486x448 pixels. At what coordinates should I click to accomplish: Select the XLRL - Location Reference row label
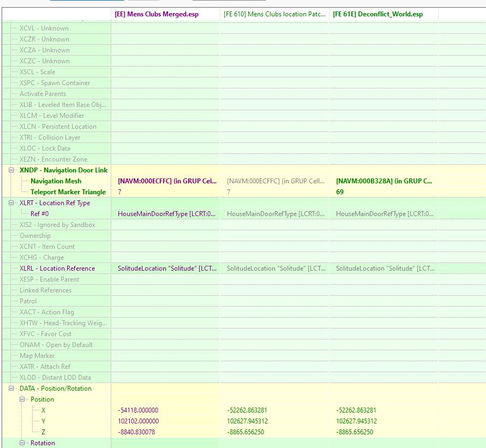tap(57, 268)
